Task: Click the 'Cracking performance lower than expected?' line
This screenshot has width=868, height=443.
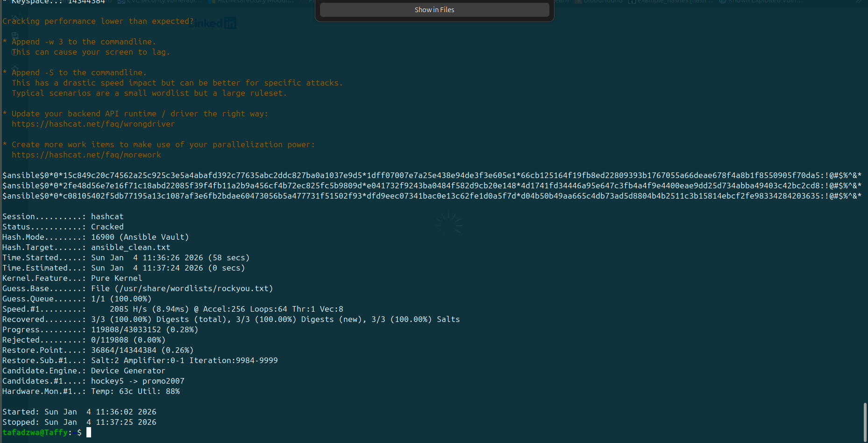Action: tap(98, 21)
